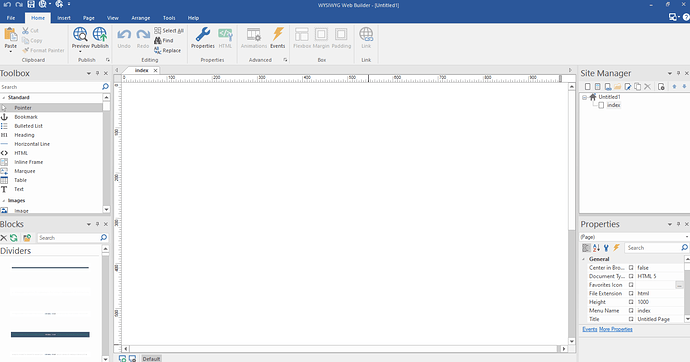This screenshot has width=690, height=362.
Task: Open the File menu
Action: [x=11, y=18]
